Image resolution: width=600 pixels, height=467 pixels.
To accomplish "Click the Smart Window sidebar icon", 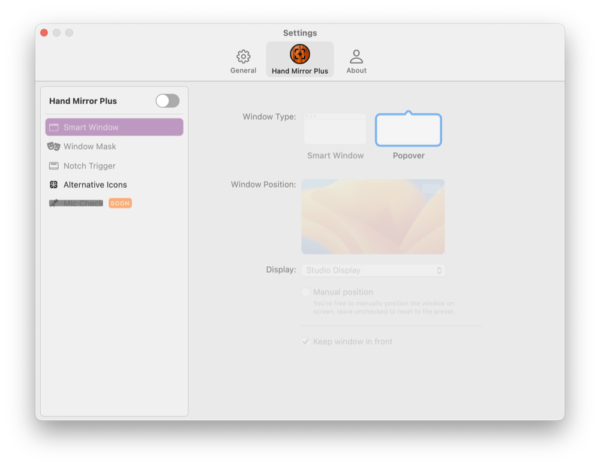I will pyautogui.click(x=54, y=127).
